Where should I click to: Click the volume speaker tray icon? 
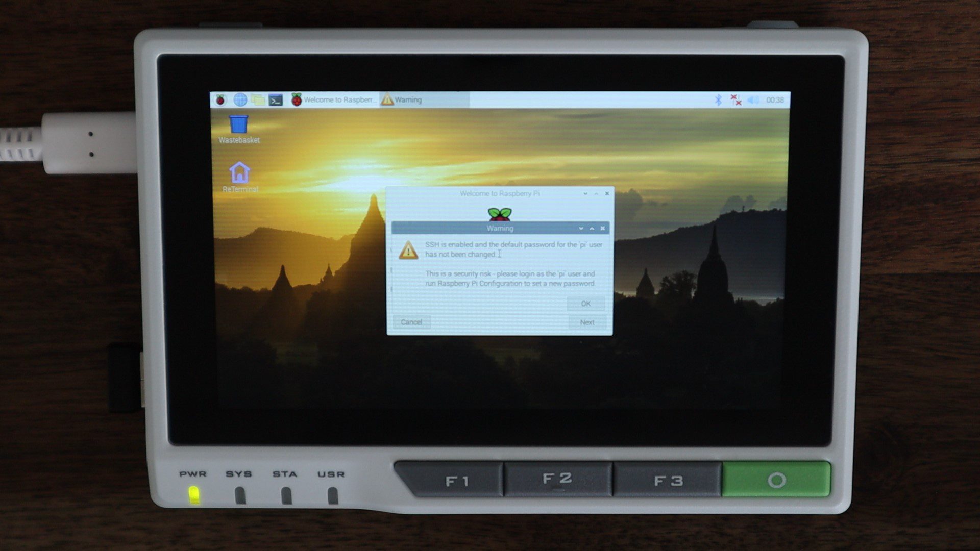click(x=753, y=100)
